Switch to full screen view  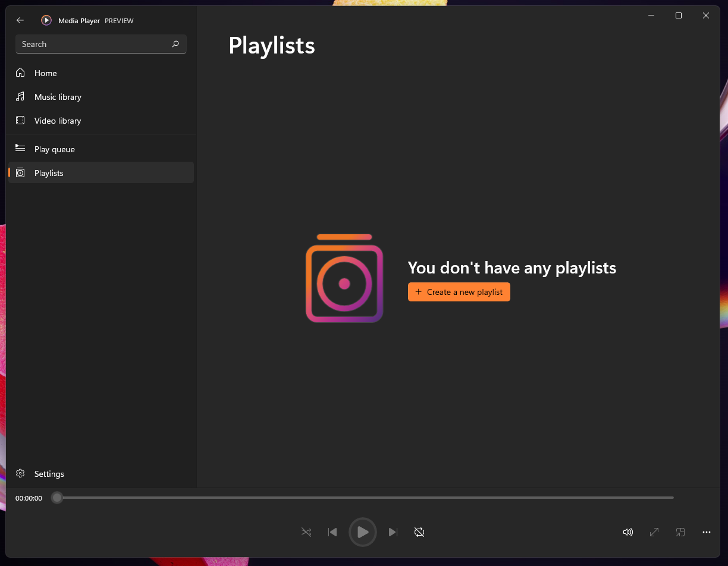coord(654,532)
